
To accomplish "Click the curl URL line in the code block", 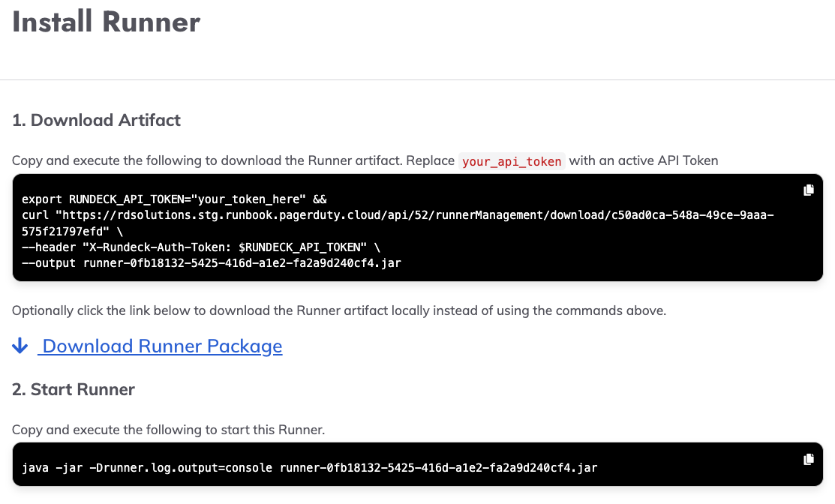I will (x=398, y=215).
